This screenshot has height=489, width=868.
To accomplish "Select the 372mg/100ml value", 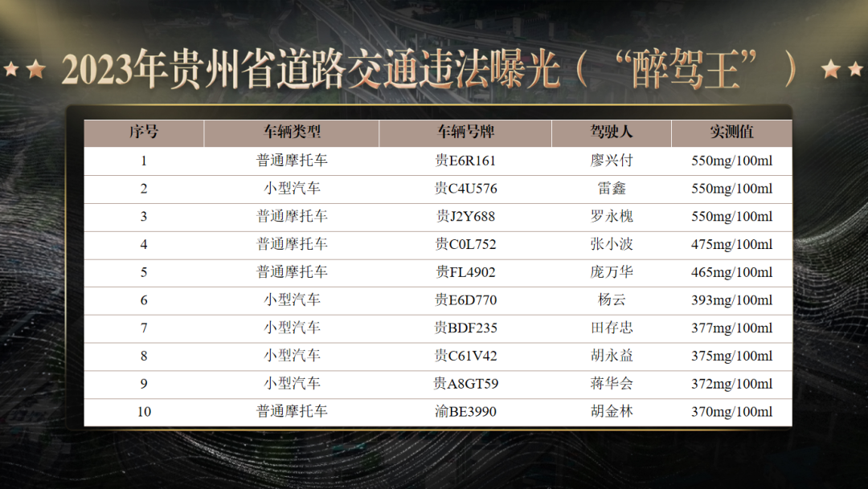I will click(732, 384).
